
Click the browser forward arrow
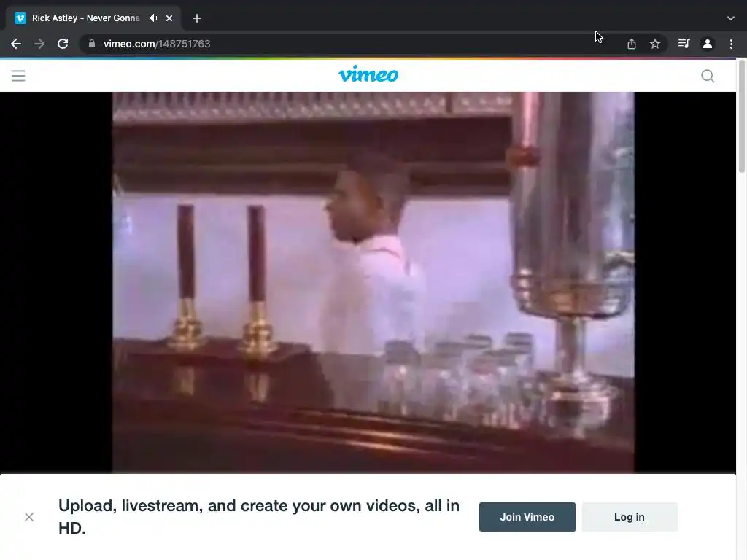coord(39,44)
